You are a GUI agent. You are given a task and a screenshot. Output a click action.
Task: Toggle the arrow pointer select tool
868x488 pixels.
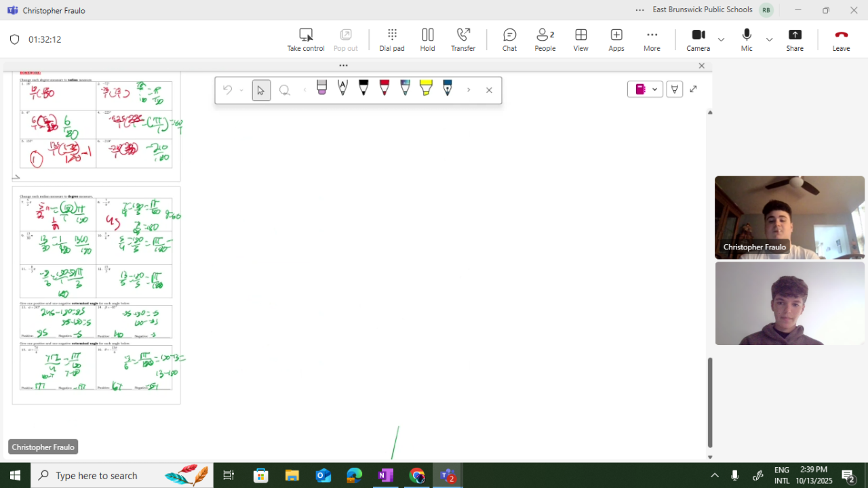(261, 90)
